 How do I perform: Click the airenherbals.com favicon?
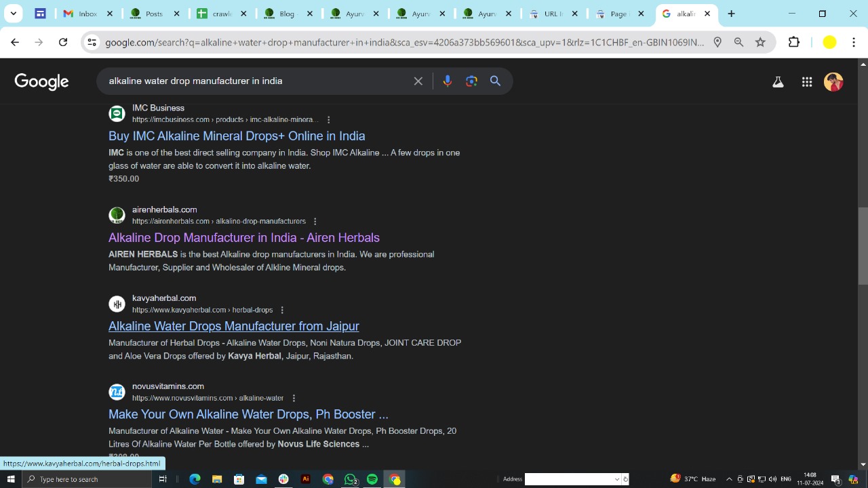click(117, 215)
